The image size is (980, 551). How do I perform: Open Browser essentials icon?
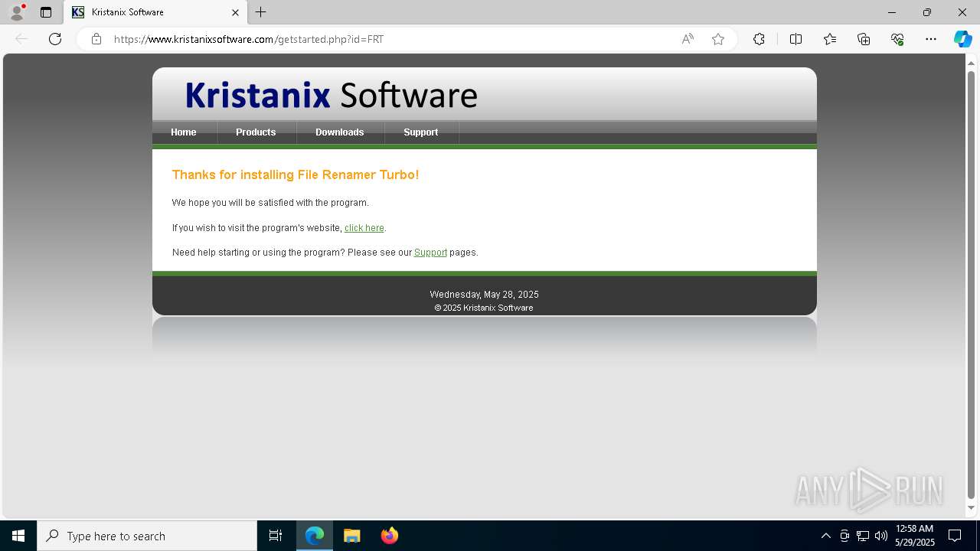[x=897, y=39]
